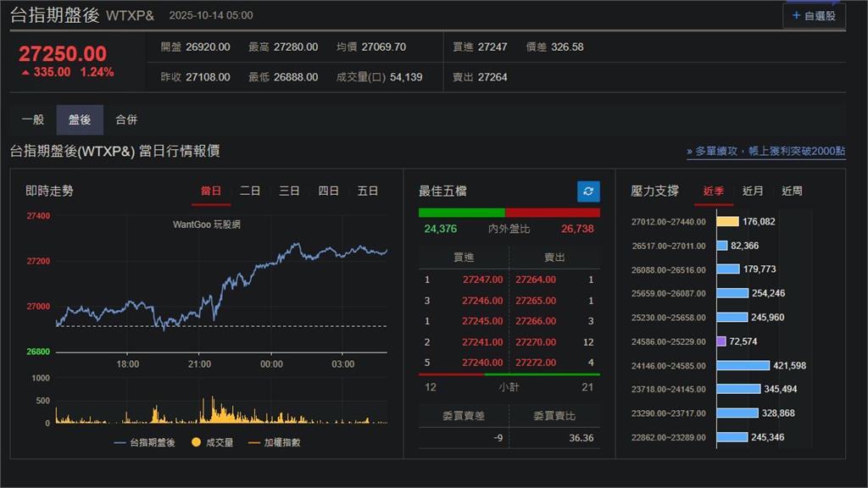Click the plus 自選股 watchlist button
Viewport: 868px width, 488px height.
point(814,15)
